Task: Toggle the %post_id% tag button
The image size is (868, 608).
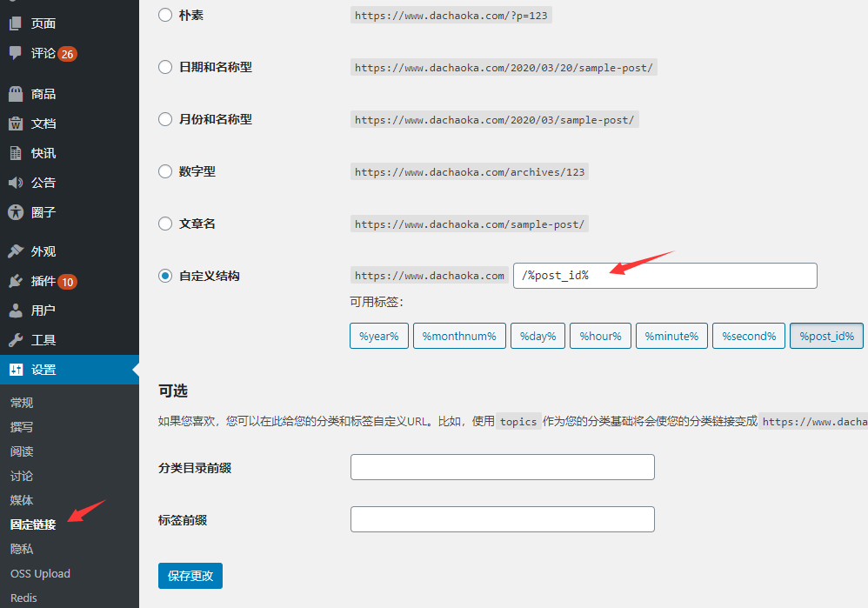Action: 826,336
